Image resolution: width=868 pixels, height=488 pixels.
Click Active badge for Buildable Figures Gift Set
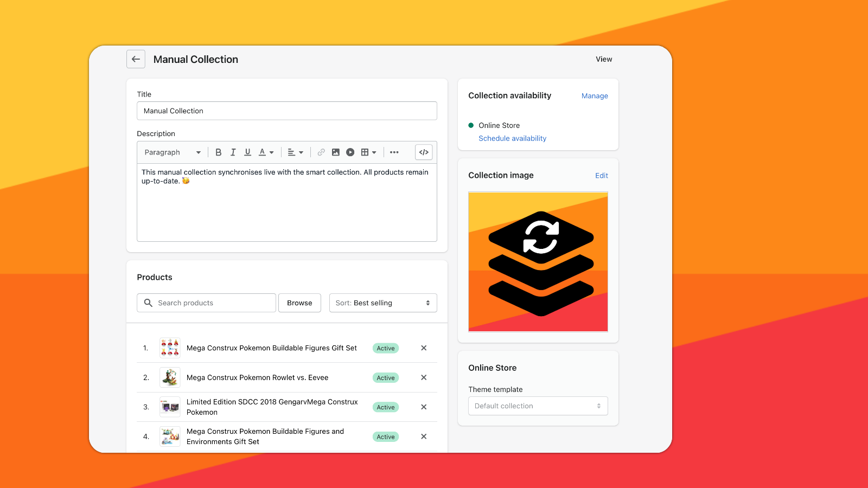click(x=386, y=348)
